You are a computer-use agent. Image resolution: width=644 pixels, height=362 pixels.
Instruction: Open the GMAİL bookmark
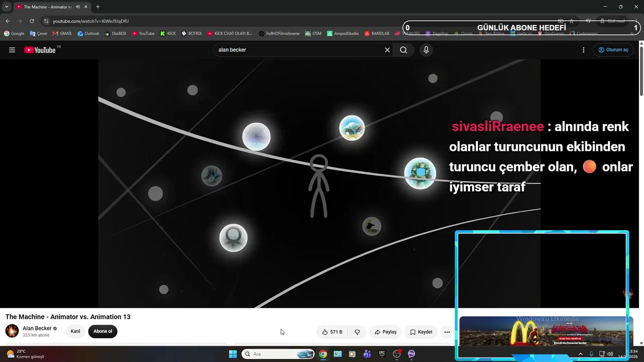(x=62, y=34)
